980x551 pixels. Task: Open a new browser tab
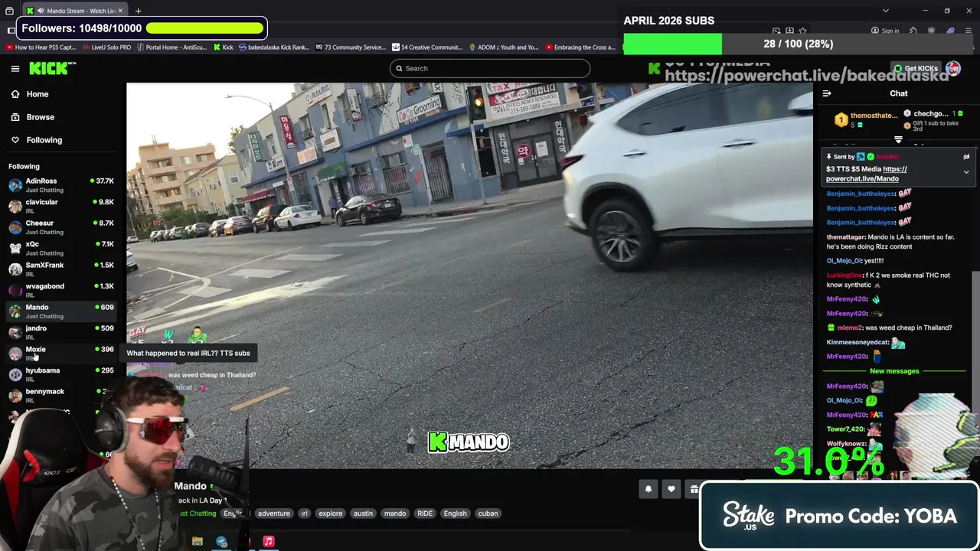click(139, 11)
